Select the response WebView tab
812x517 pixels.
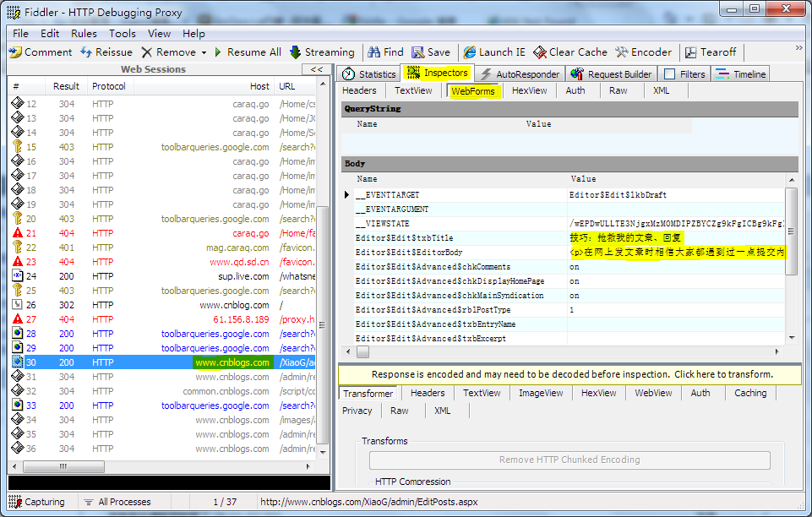pyautogui.click(x=653, y=393)
